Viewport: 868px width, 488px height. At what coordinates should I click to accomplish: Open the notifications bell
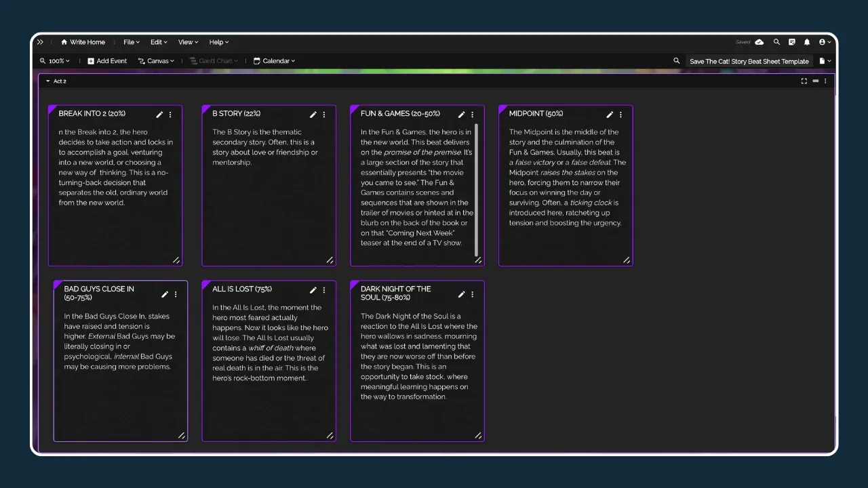click(x=807, y=42)
